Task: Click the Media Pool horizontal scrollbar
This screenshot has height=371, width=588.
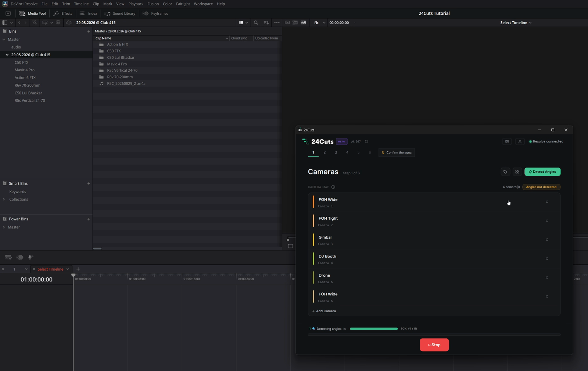Action: [x=97, y=249]
